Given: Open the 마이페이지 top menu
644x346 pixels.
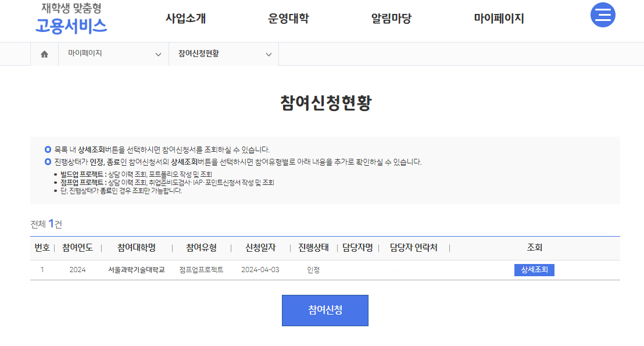Looking at the screenshot, I should [x=499, y=19].
